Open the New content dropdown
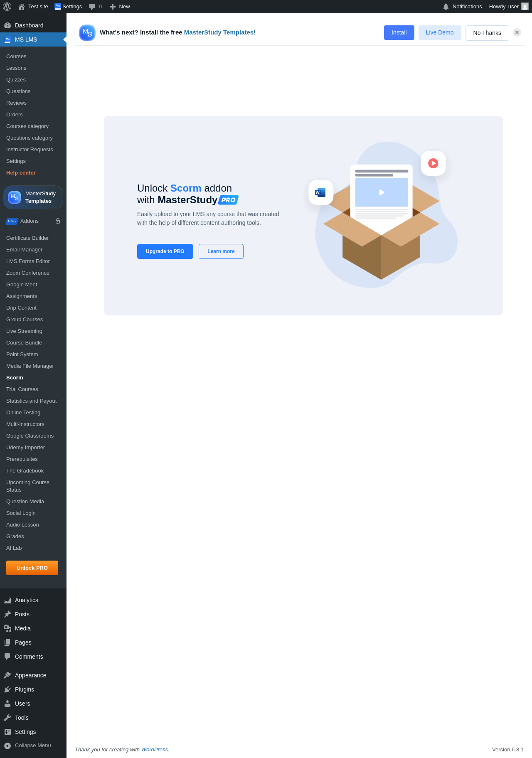 [120, 7]
